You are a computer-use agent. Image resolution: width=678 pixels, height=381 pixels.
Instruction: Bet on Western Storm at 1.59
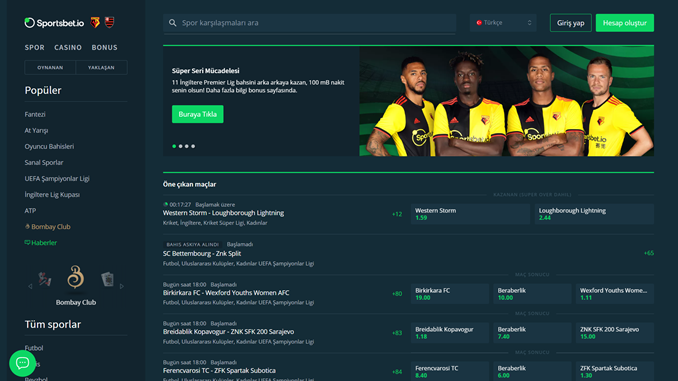(x=470, y=214)
